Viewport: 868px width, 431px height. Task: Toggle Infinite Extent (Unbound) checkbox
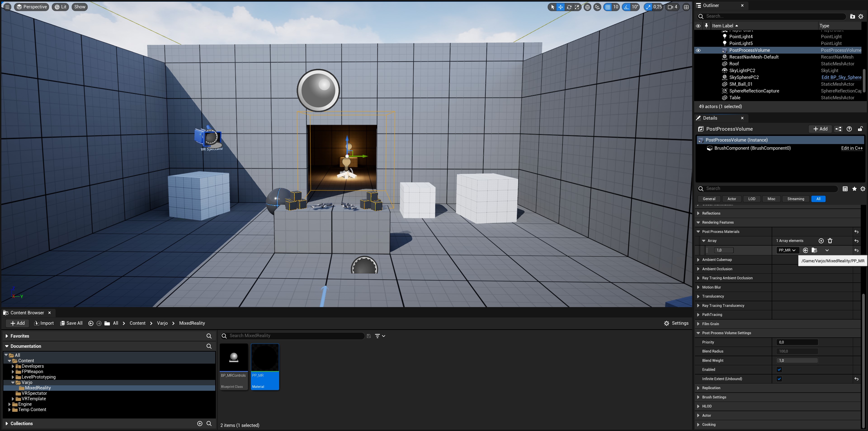(x=779, y=379)
